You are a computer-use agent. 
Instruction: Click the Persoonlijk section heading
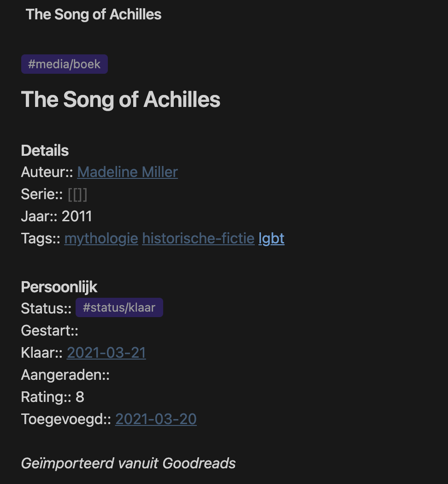pos(59,287)
